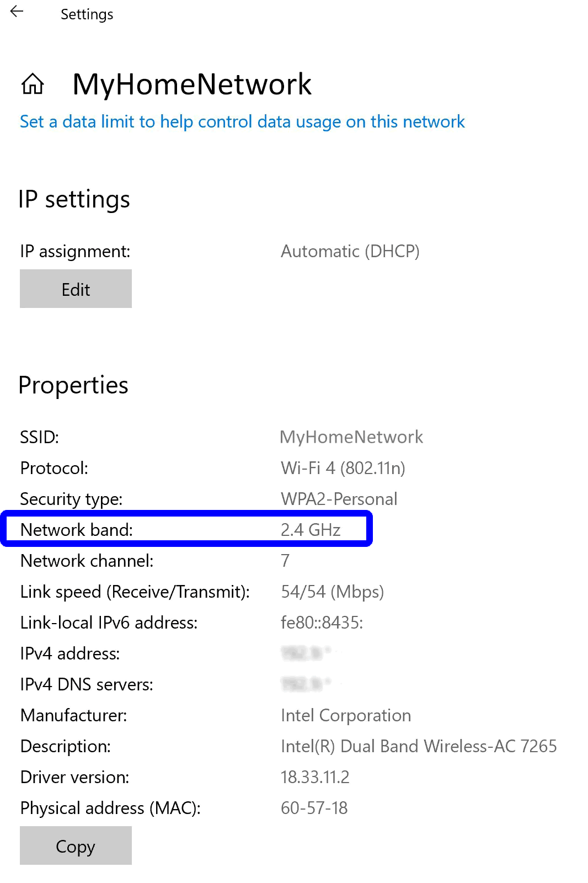Click the WPA2-Personal security type value

(339, 499)
